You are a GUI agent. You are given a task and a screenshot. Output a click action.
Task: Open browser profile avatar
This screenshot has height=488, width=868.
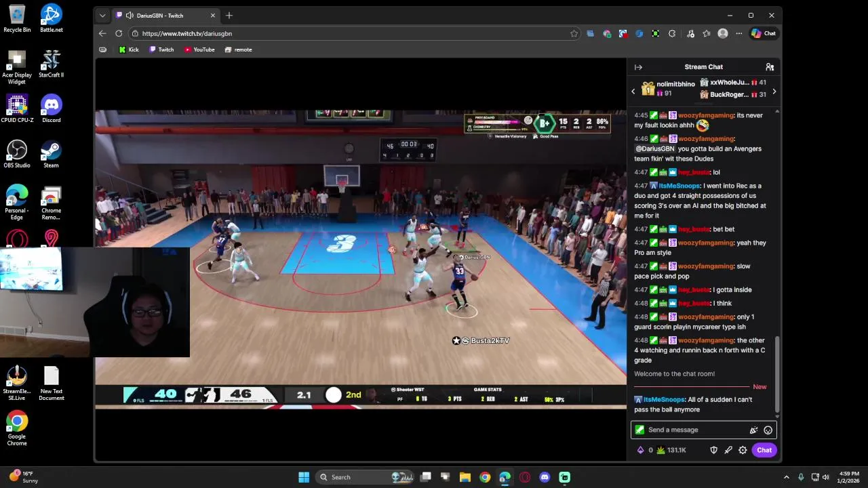tap(723, 33)
